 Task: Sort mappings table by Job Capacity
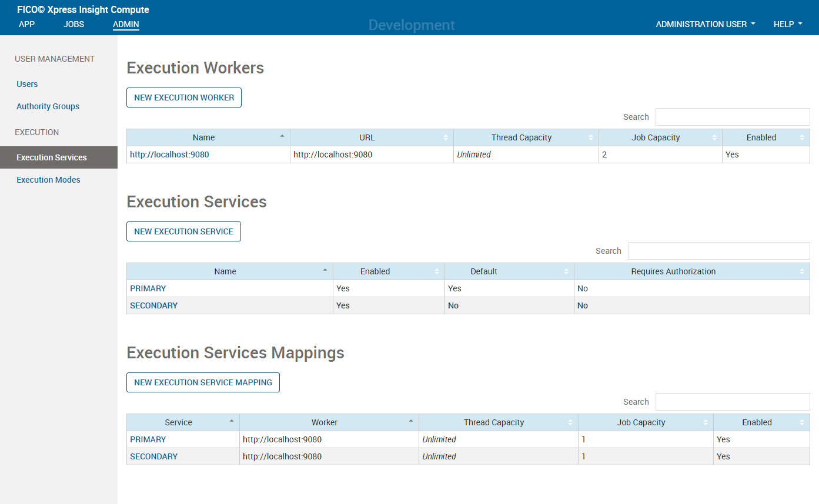(x=646, y=422)
